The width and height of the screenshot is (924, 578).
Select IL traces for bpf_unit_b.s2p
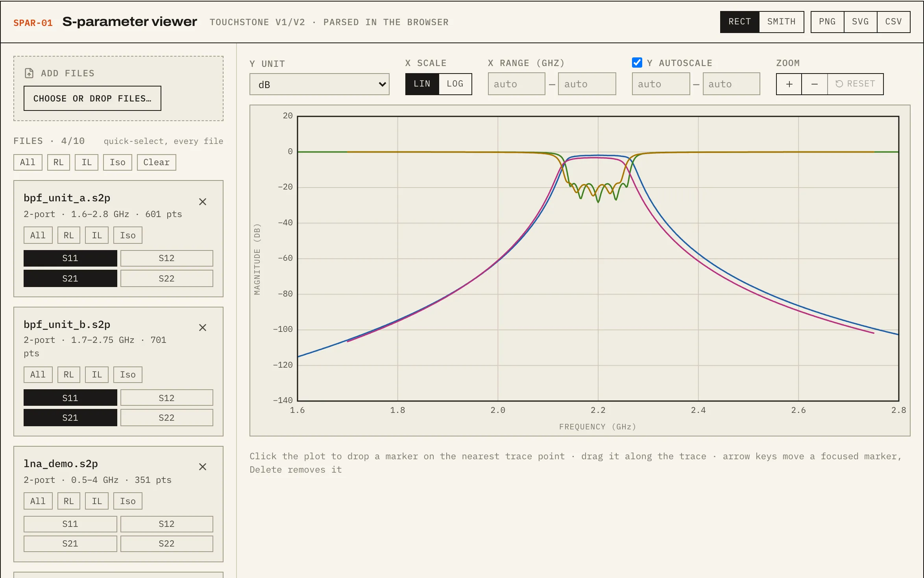click(97, 375)
